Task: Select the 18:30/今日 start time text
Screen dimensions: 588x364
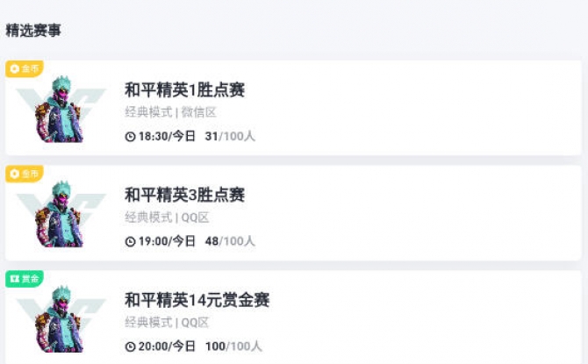Action: click(x=168, y=136)
